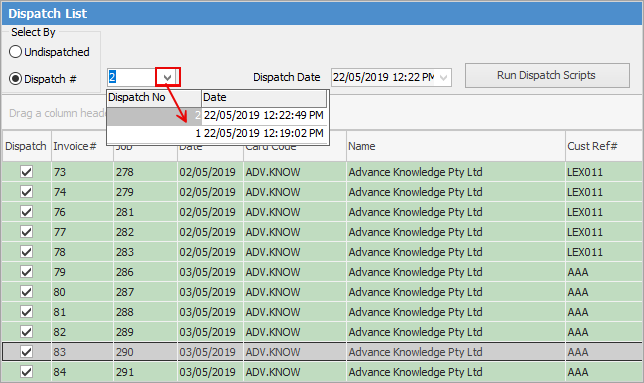
Task: Sort by the Cust Ref# column header
Action: [x=604, y=146]
